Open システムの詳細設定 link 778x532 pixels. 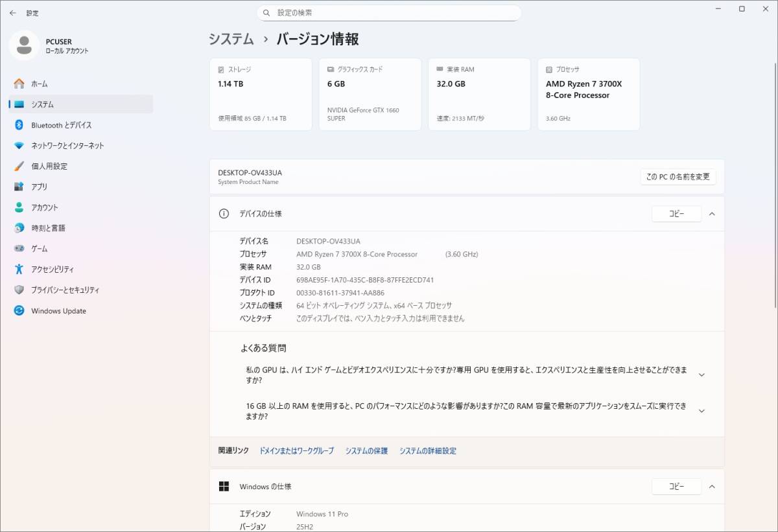pos(427,451)
